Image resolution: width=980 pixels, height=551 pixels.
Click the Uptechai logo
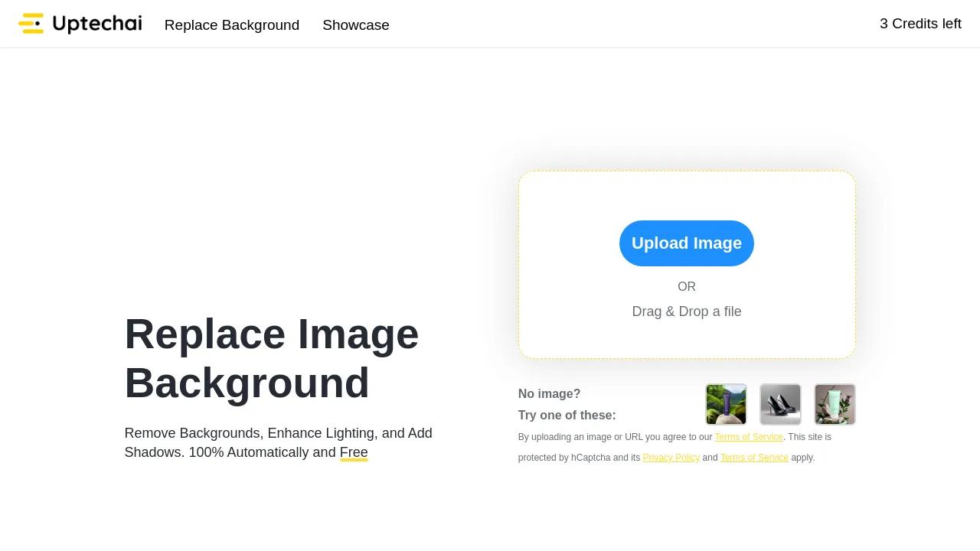[x=80, y=24]
